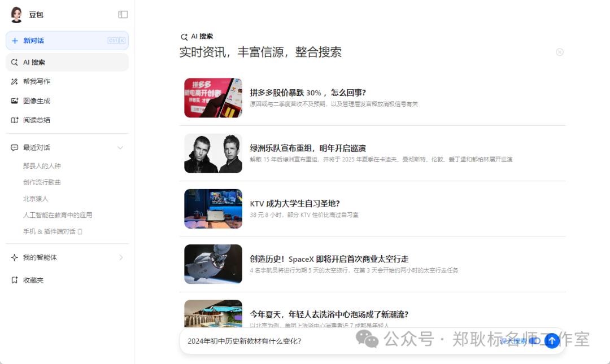The width and height of the screenshot is (610, 364).
Task: Send the query with blue arrow button
Action: click(552, 341)
